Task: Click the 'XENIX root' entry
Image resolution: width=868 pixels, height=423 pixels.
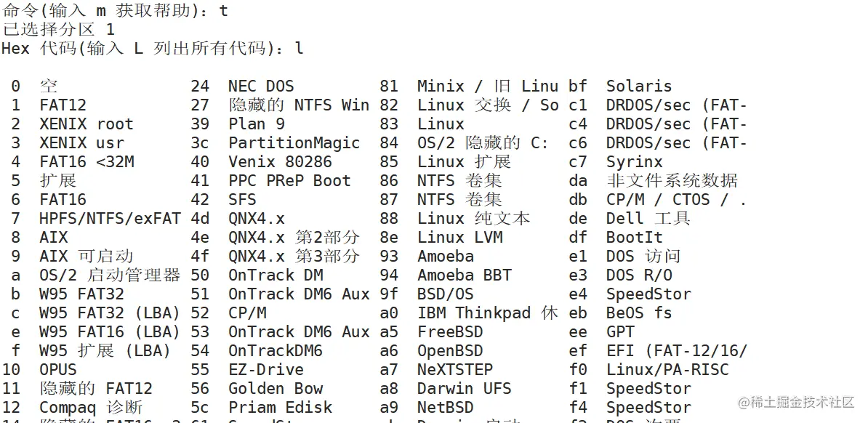Action: [87, 124]
